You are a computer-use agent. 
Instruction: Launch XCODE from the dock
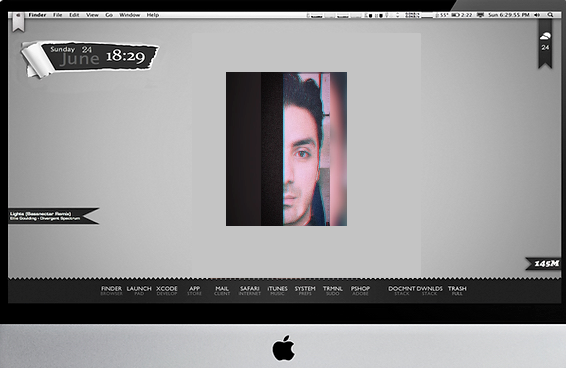point(167,290)
